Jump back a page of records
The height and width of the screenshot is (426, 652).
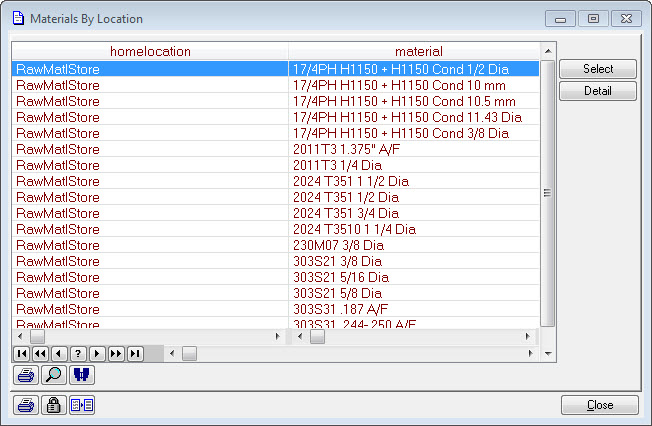(40, 354)
